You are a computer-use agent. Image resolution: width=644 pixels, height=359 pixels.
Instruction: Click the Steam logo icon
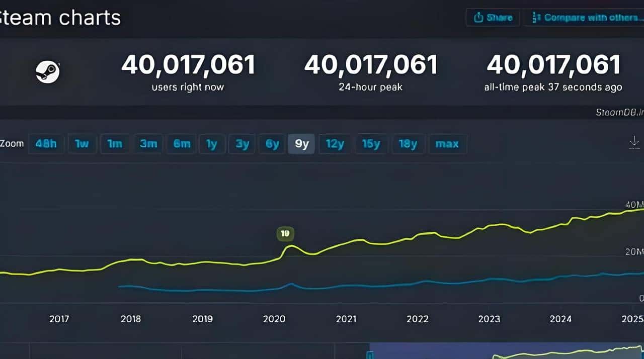tap(47, 71)
